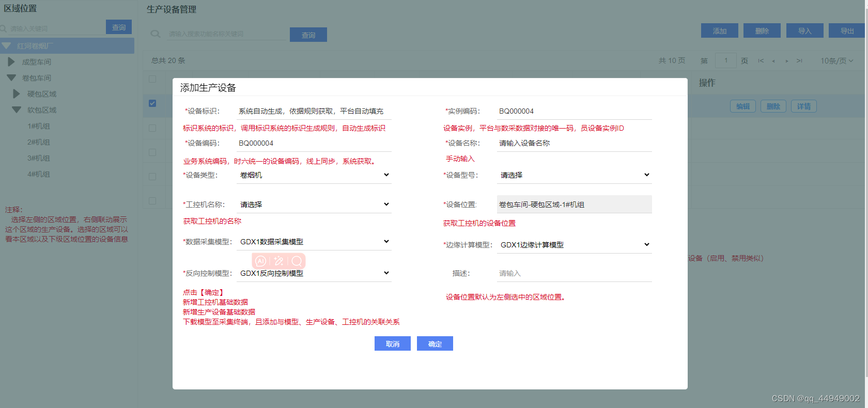This screenshot has height=408, width=868.
Task: Click the 详请 row action button
Action: pos(804,106)
